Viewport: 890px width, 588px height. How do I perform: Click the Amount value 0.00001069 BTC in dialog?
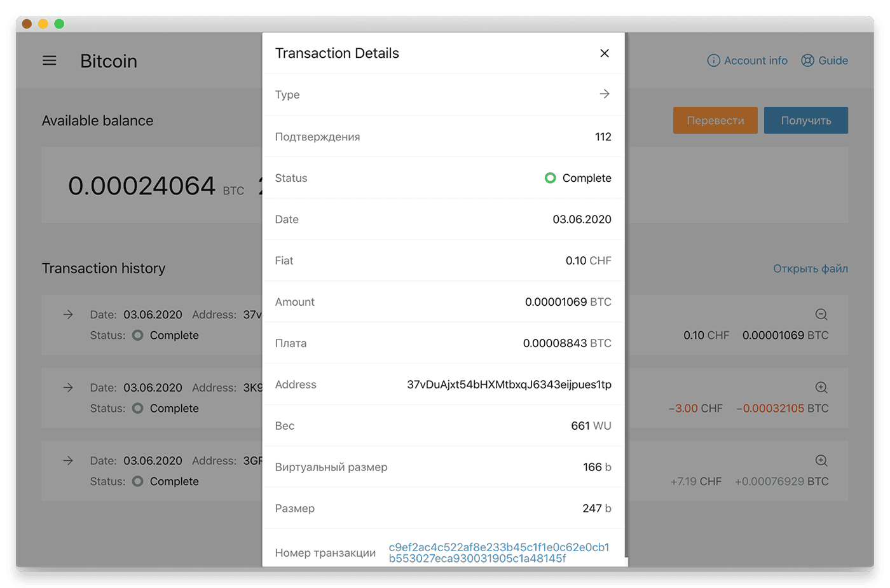pos(568,302)
